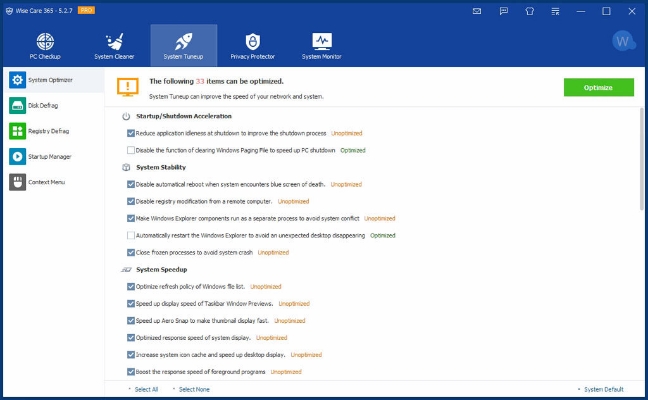Image resolution: width=648 pixels, height=400 pixels.
Task: Click the Select All link
Action: (146, 389)
